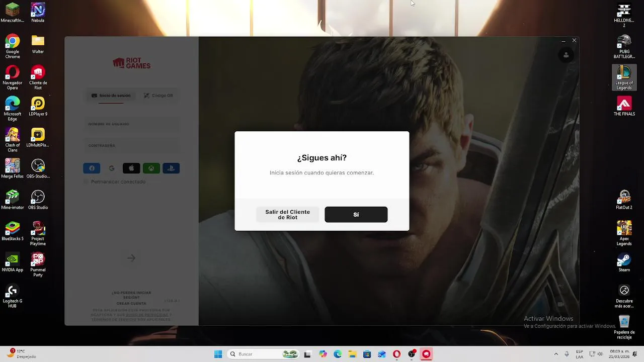Select the OBS-Studio... desktop shortcut

(x=38, y=168)
